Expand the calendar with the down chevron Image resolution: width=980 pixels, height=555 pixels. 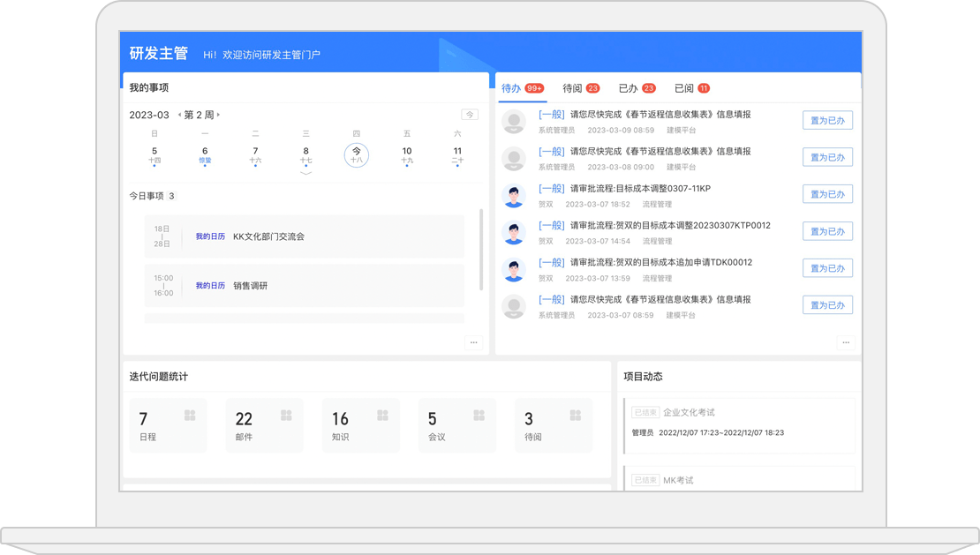click(x=306, y=173)
